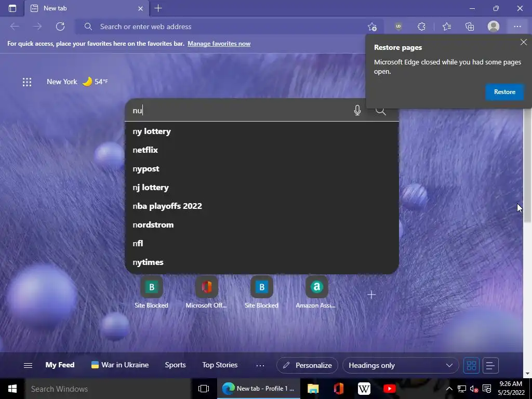The height and width of the screenshot is (399, 532).
Task: Click the Personalize button
Action: pos(308,365)
